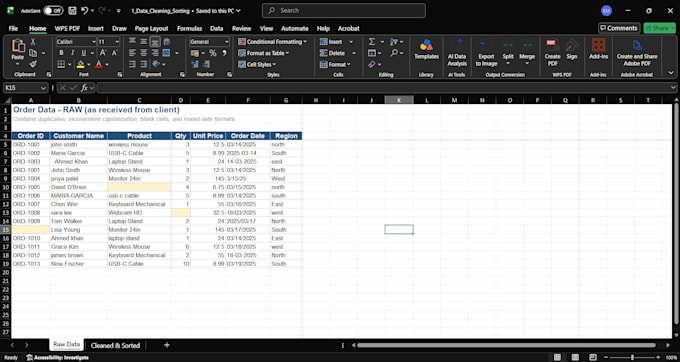Click the Increase Indent icon
This screenshot has height=362, width=680.
[144, 64]
